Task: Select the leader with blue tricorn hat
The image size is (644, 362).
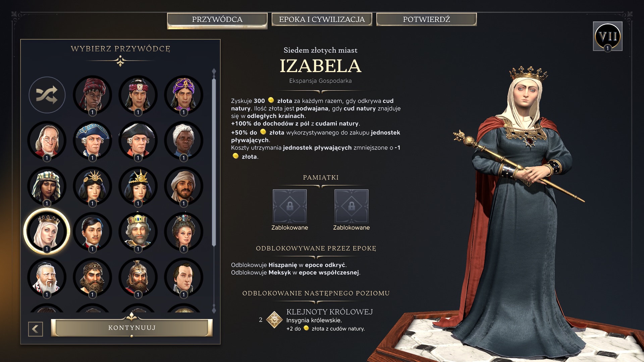Action: (x=93, y=140)
